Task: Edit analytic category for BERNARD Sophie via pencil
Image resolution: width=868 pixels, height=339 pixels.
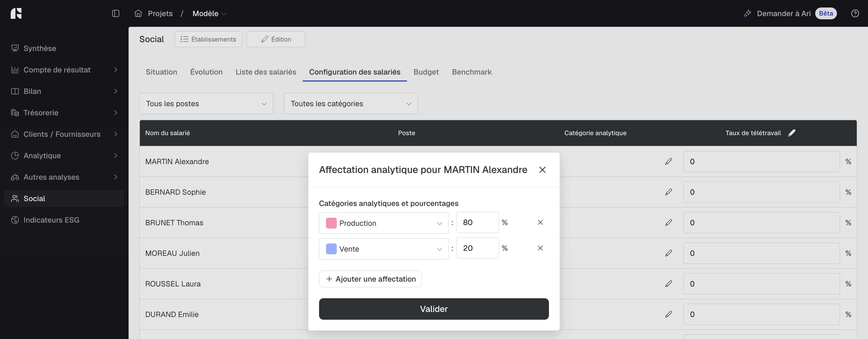Action: point(668,192)
